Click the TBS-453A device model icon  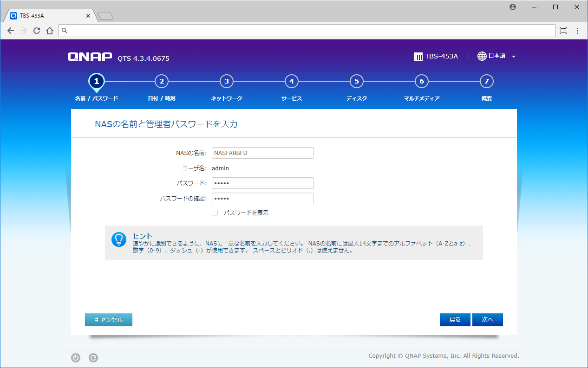(x=418, y=57)
